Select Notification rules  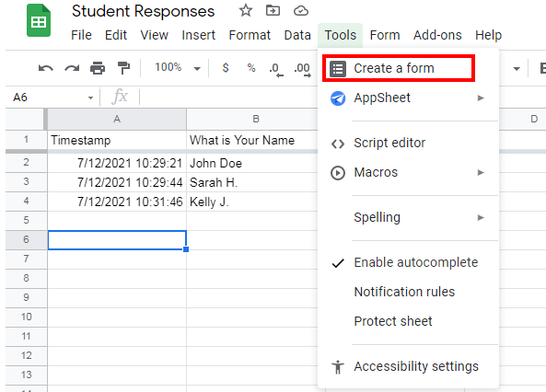408,292
